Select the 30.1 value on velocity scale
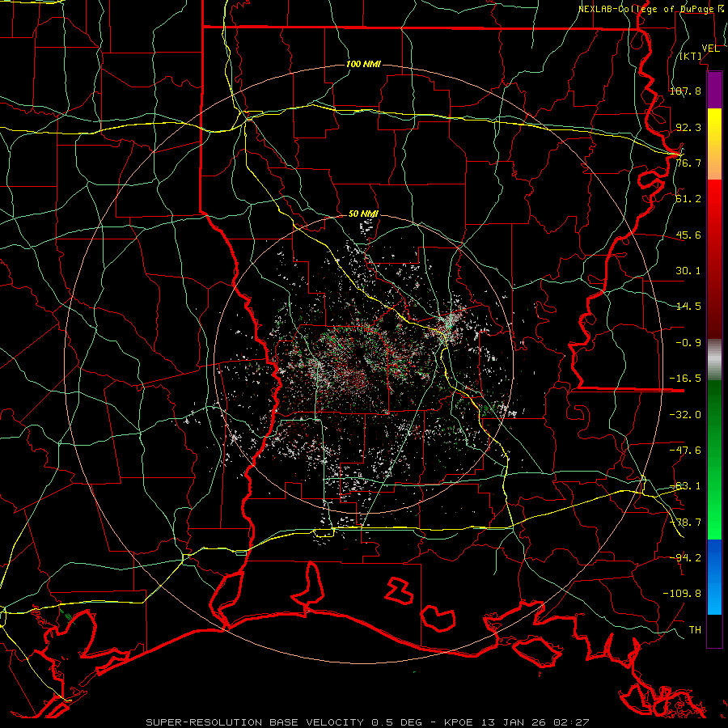 point(688,271)
